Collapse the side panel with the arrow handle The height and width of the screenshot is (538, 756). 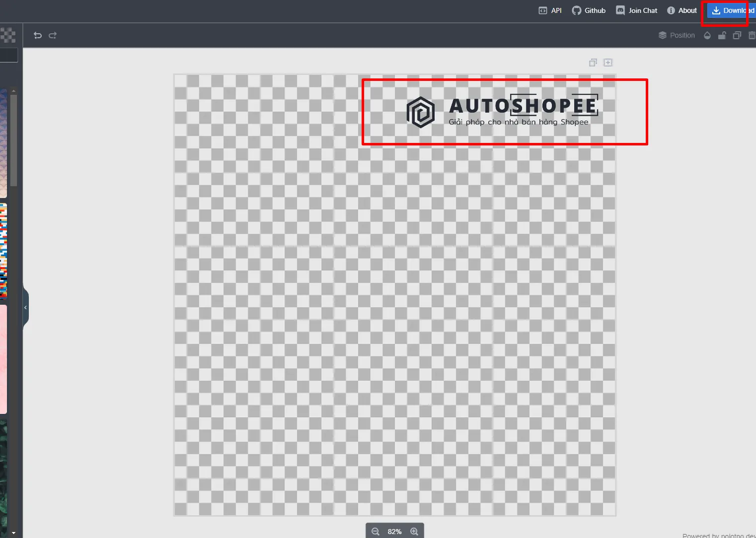pyautogui.click(x=26, y=308)
